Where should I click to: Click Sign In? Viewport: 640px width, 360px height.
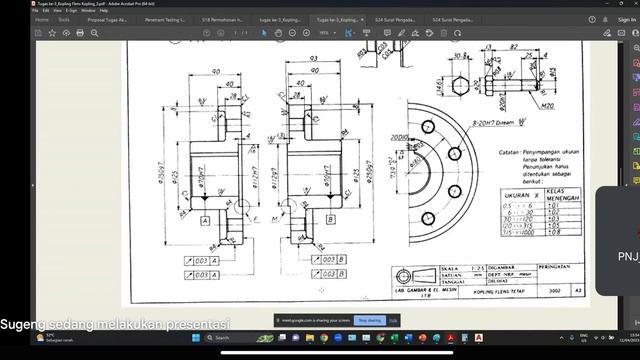click(x=627, y=20)
